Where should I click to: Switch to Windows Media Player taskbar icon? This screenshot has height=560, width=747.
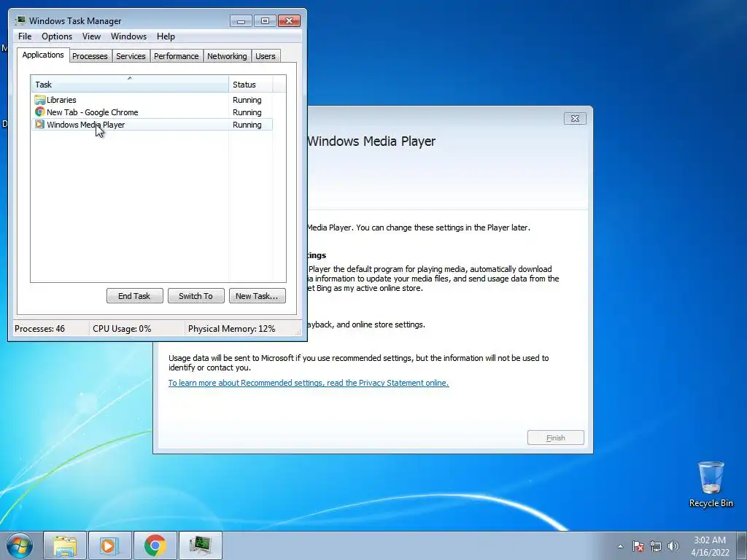(109, 545)
